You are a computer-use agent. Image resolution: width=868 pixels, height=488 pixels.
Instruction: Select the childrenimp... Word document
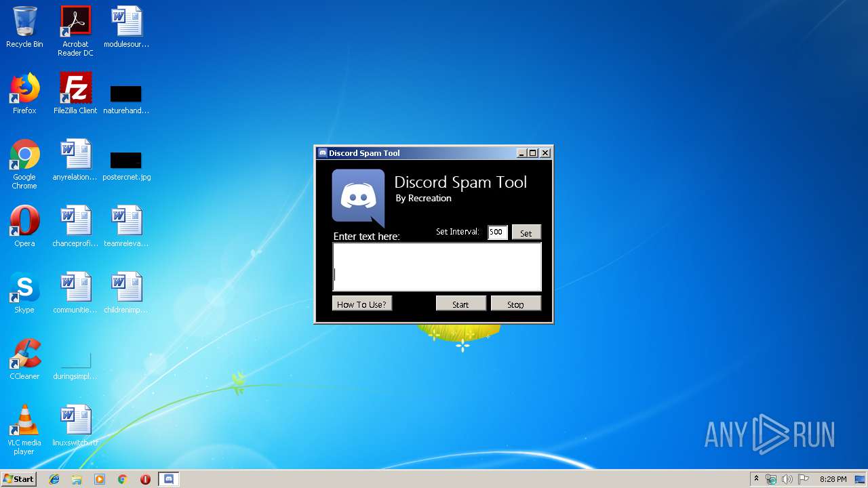(x=126, y=293)
